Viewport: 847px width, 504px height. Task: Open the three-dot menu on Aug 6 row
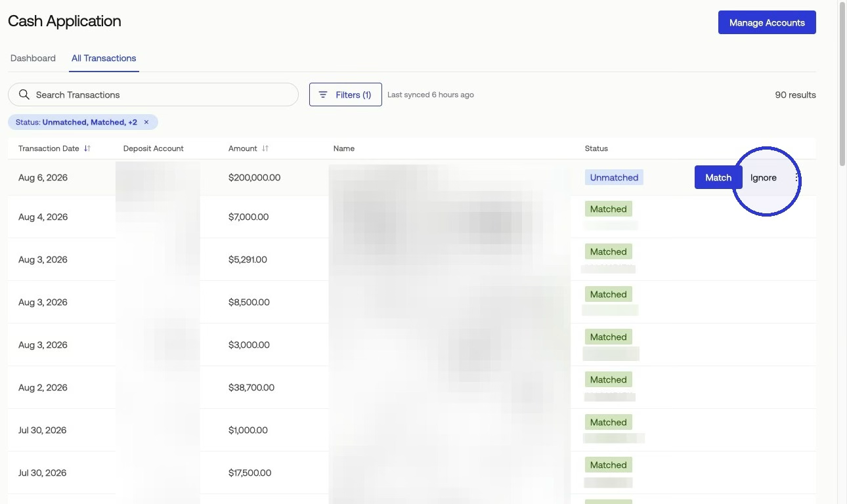click(797, 177)
